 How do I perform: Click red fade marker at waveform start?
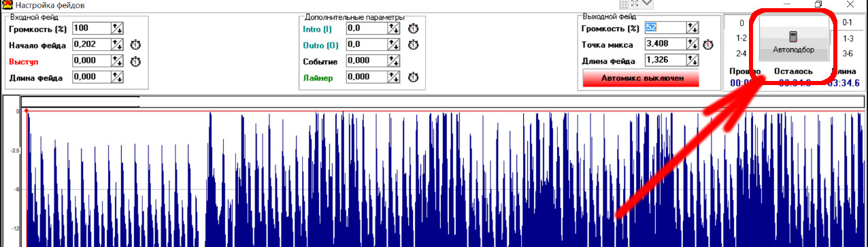pos(26,110)
